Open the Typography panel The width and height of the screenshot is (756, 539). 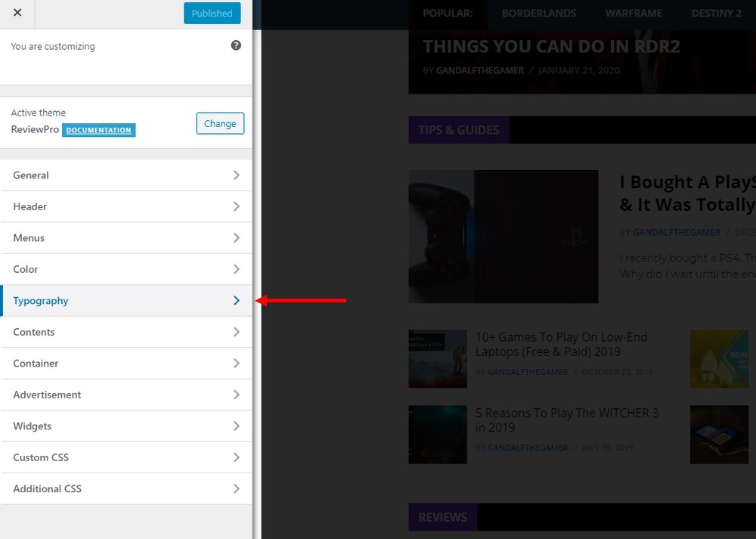pyautogui.click(x=126, y=300)
